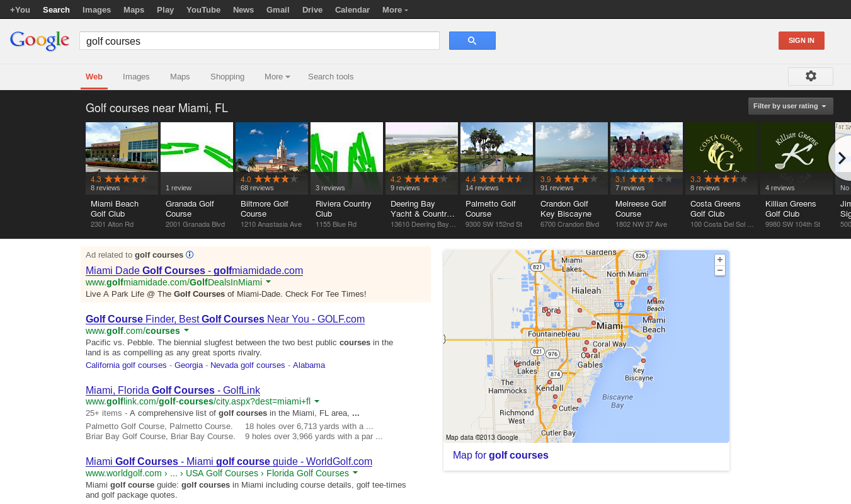Click +You in top navigation bar

pos(20,9)
